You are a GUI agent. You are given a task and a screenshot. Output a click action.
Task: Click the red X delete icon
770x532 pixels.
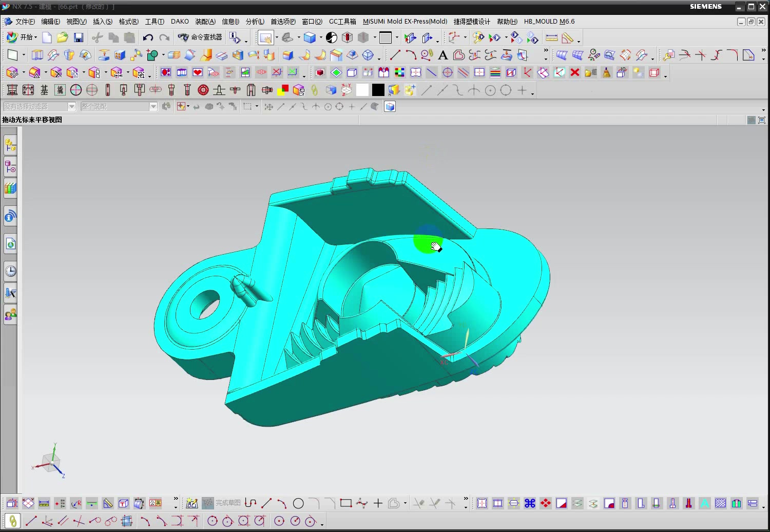click(575, 72)
